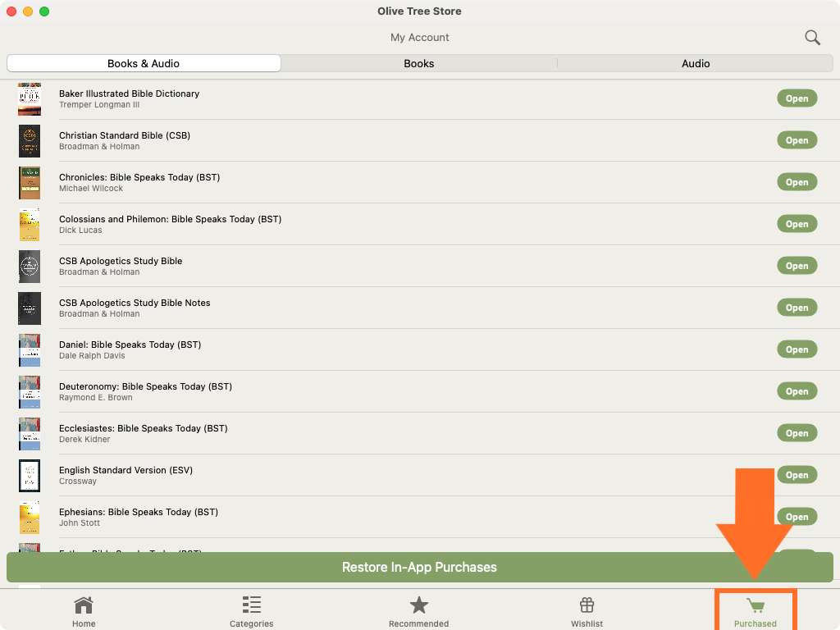Switch to the Audio tab
Image resolution: width=840 pixels, height=630 pixels.
(x=696, y=63)
